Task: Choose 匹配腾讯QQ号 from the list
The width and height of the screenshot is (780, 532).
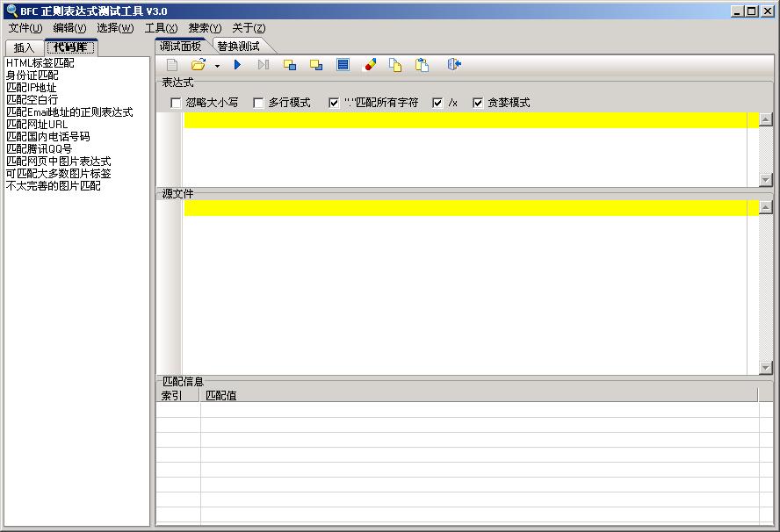Action: (40, 149)
